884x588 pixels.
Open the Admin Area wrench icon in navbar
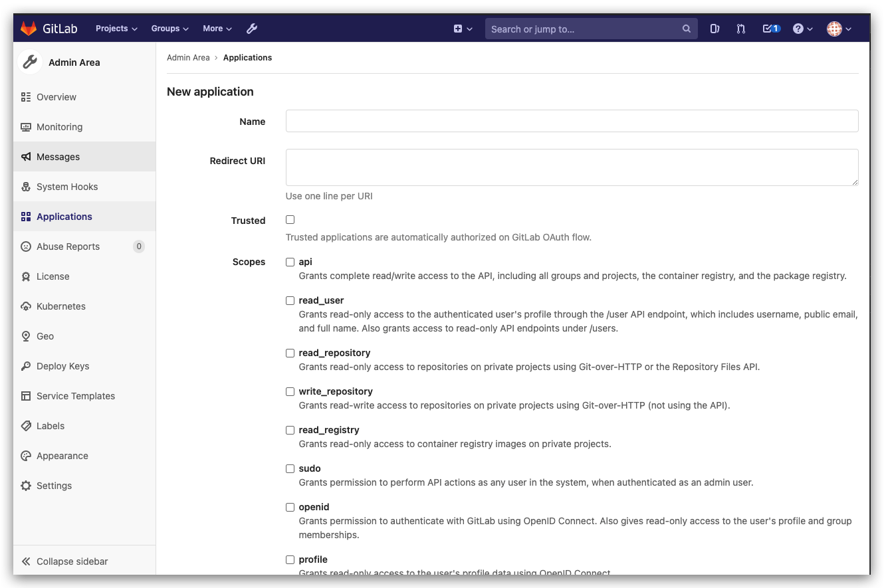[252, 29]
